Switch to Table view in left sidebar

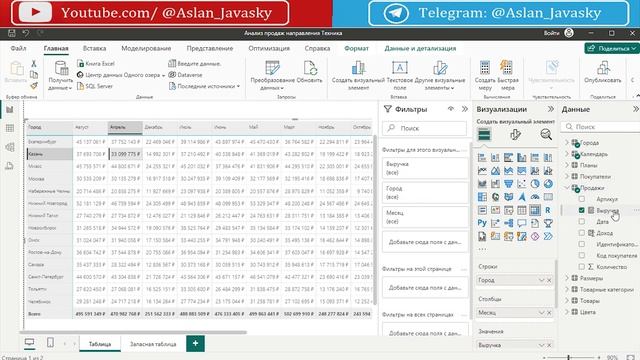point(10,128)
